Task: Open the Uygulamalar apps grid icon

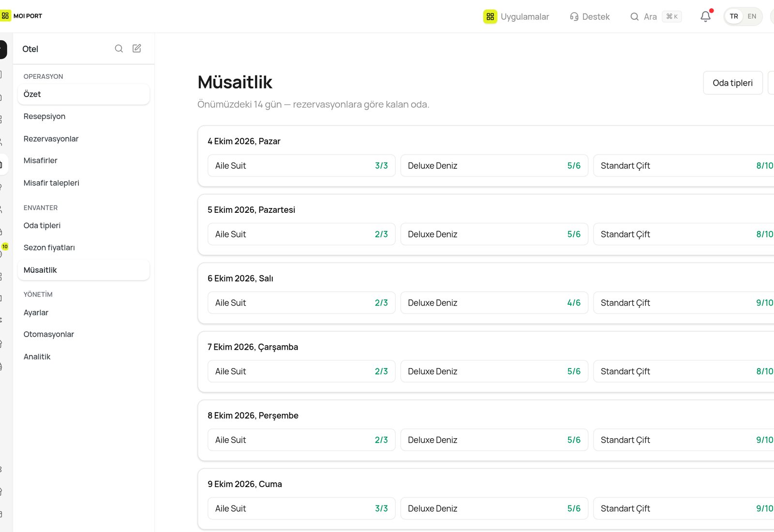Action: coord(490,16)
